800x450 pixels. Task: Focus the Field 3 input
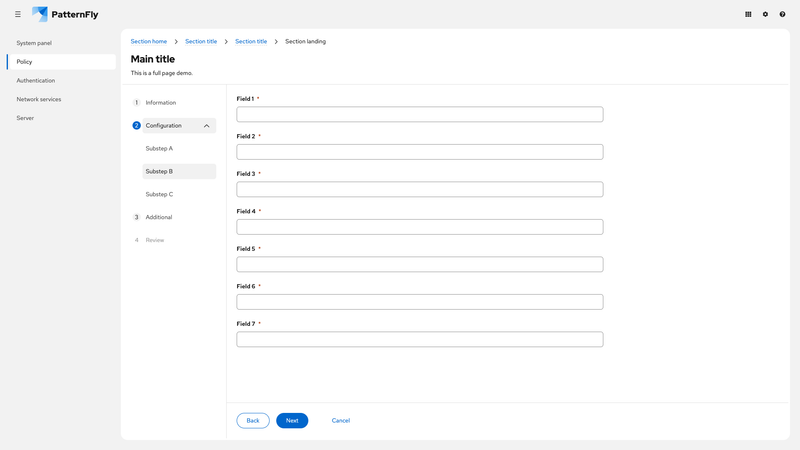tap(419, 189)
